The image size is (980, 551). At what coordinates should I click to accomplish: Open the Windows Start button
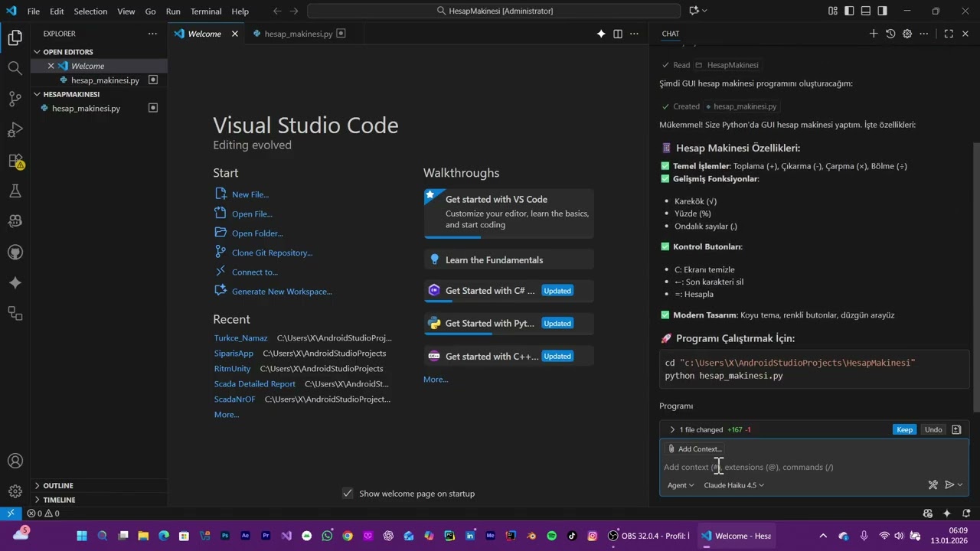(x=83, y=536)
